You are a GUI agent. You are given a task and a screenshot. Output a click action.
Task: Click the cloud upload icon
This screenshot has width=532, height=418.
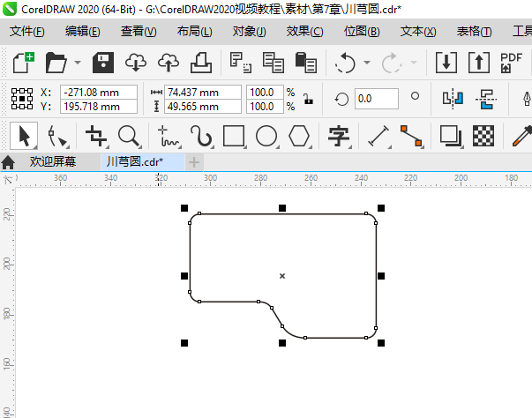[x=169, y=63]
